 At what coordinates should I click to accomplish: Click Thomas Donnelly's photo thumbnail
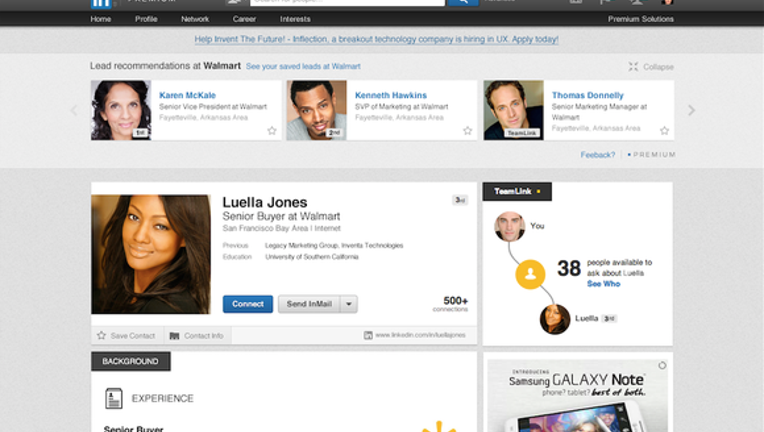(514, 110)
